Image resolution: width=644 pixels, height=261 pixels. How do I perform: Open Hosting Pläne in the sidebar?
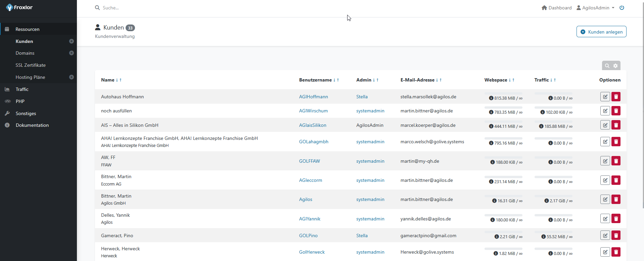coord(30,77)
